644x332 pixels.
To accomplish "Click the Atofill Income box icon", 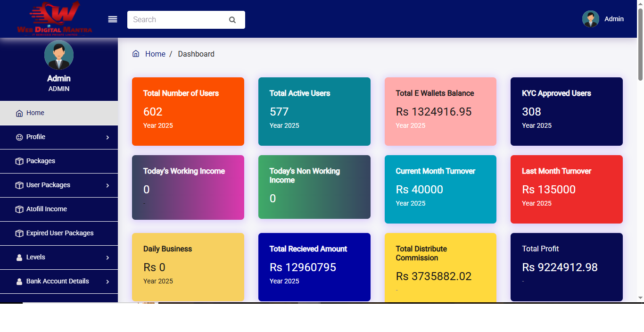I will click(x=19, y=209).
